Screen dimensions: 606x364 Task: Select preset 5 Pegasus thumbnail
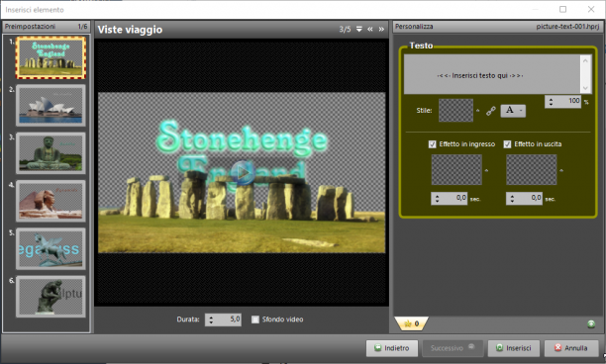tap(50, 249)
